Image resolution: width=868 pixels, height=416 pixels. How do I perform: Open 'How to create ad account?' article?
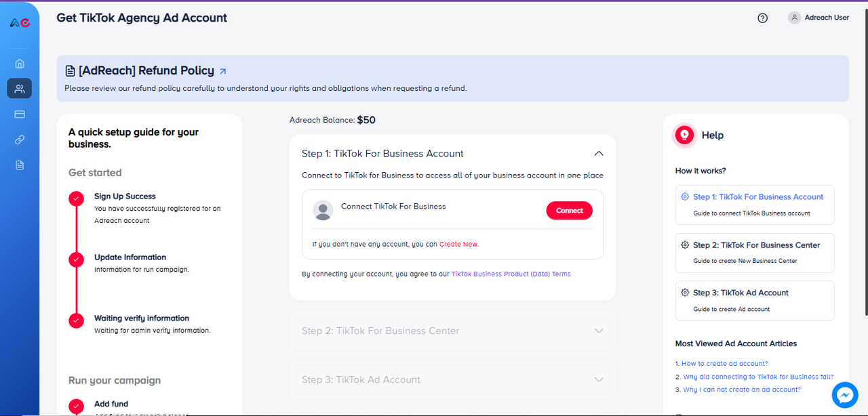724,364
